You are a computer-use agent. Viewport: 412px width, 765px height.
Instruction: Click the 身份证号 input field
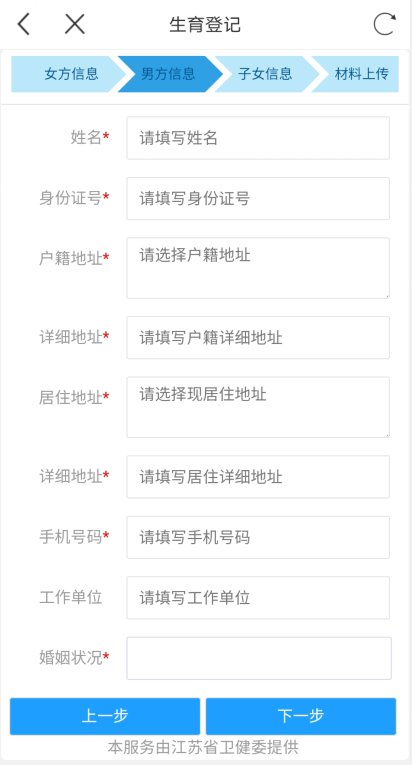pos(258,199)
